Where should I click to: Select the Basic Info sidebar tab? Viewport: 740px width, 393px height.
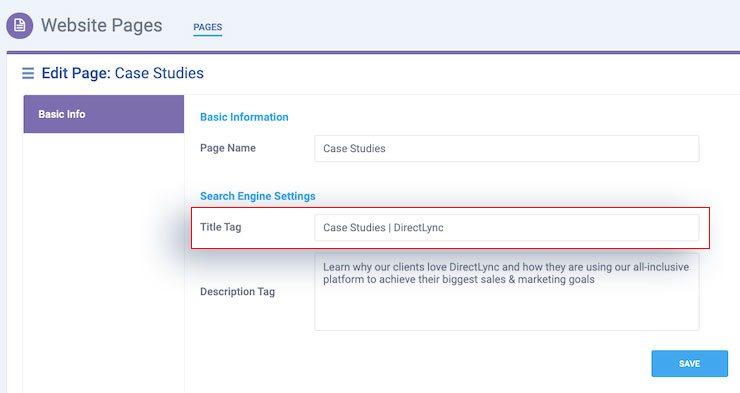pos(104,114)
